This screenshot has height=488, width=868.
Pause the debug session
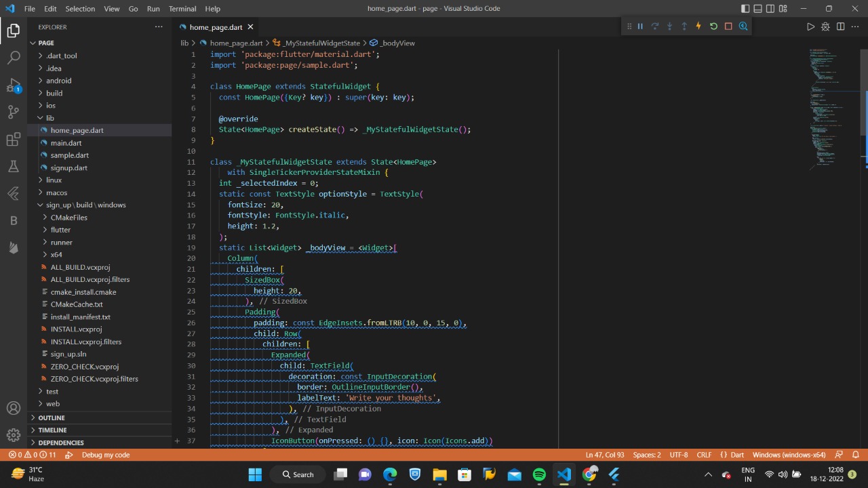(x=640, y=26)
